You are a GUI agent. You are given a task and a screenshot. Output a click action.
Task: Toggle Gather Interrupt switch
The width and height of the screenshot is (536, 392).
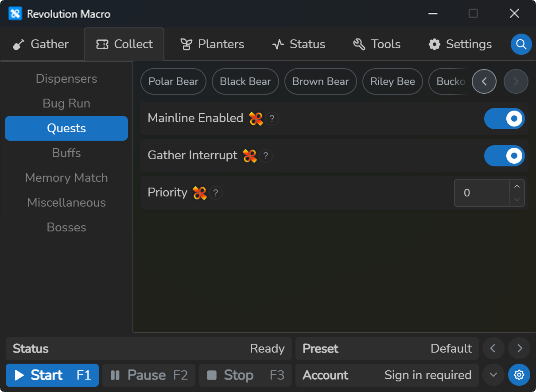click(x=505, y=156)
